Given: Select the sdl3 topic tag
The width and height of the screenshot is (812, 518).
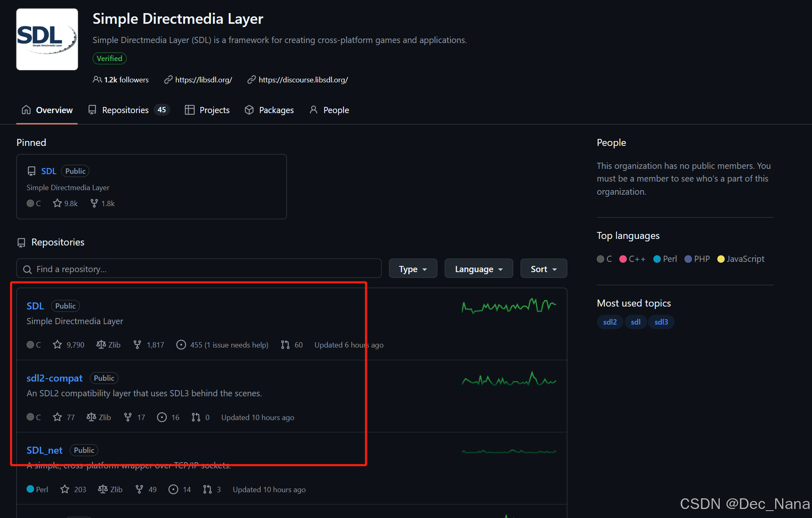Looking at the screenshot, I should [661, 322].
